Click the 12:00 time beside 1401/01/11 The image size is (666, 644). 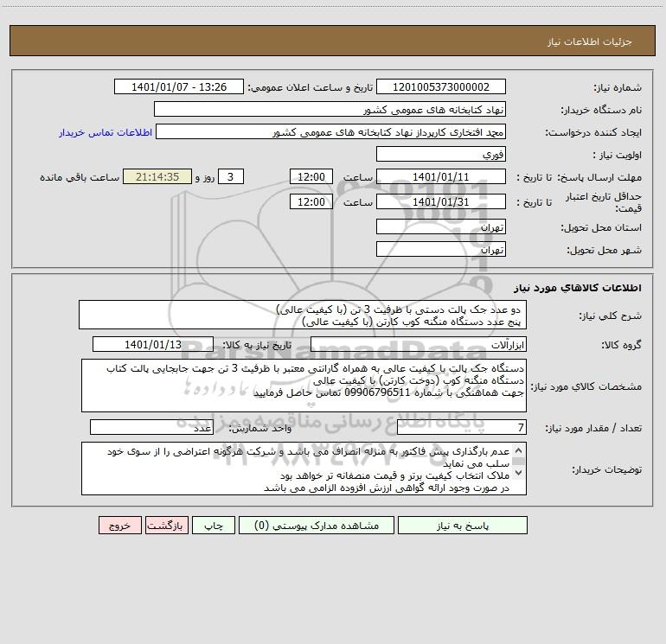311,176
